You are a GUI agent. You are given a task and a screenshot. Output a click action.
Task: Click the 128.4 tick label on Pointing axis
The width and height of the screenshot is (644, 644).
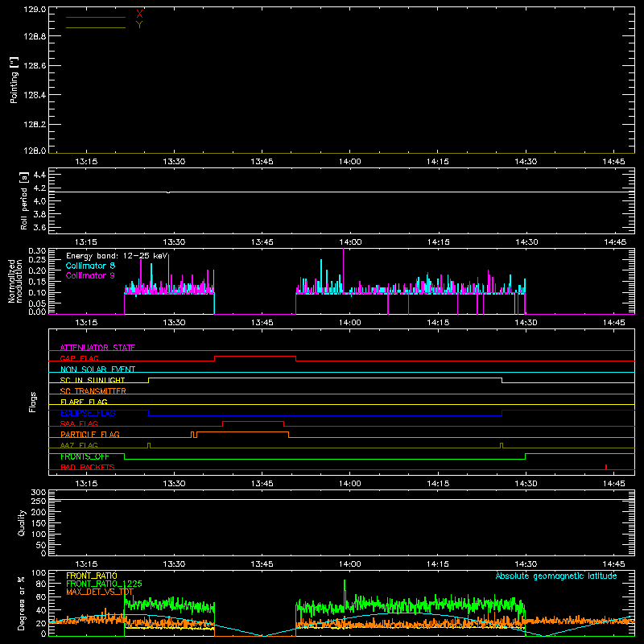point(35,95)
